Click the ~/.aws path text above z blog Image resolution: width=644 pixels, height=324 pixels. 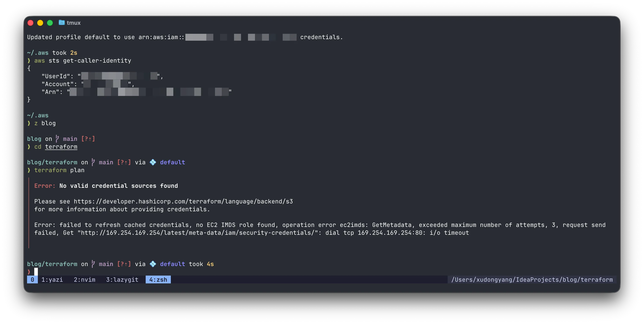(x=38, y=115)
